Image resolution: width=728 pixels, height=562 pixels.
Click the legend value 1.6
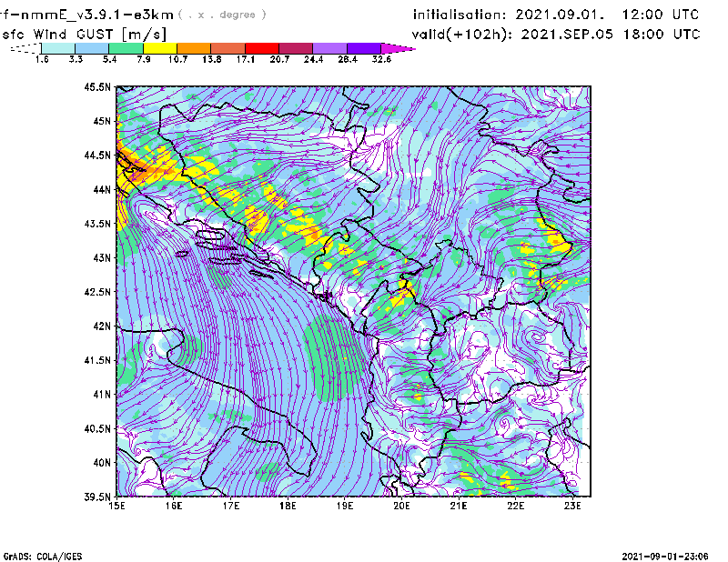tap(42, 59)
